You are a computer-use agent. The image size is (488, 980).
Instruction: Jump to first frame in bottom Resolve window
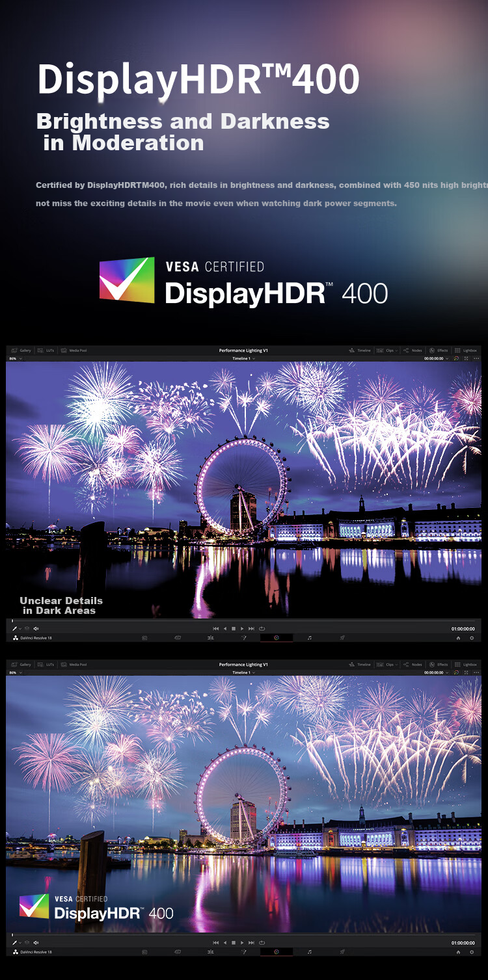coord(216,942)
